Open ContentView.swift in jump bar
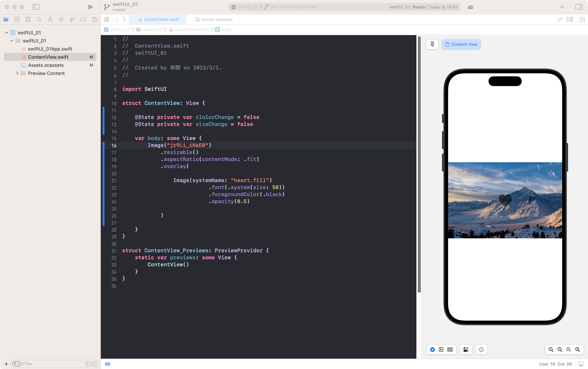 click(189, 30)
